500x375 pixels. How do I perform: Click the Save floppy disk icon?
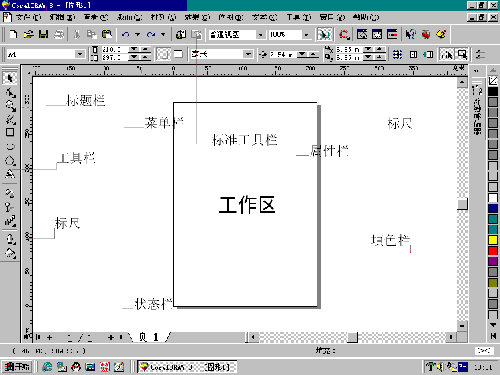(43, 34)
